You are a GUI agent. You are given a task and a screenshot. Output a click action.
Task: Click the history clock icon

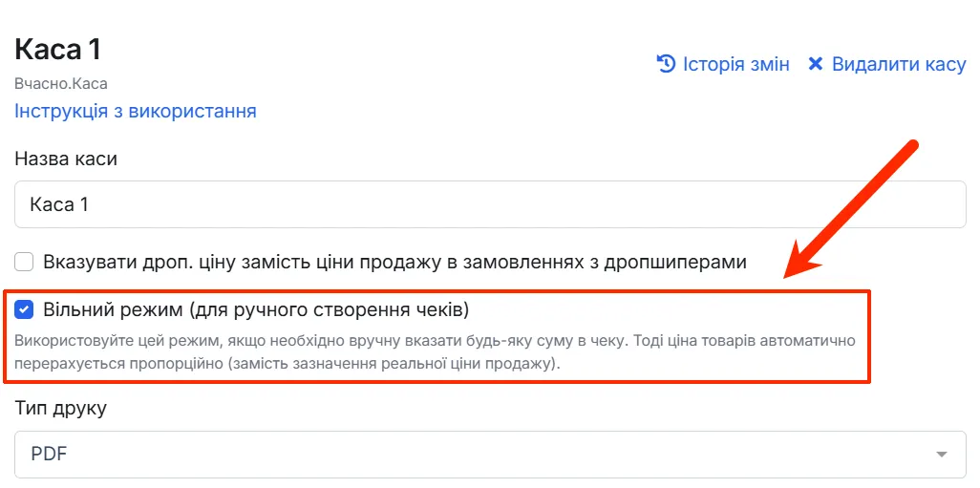coord(667,64)
